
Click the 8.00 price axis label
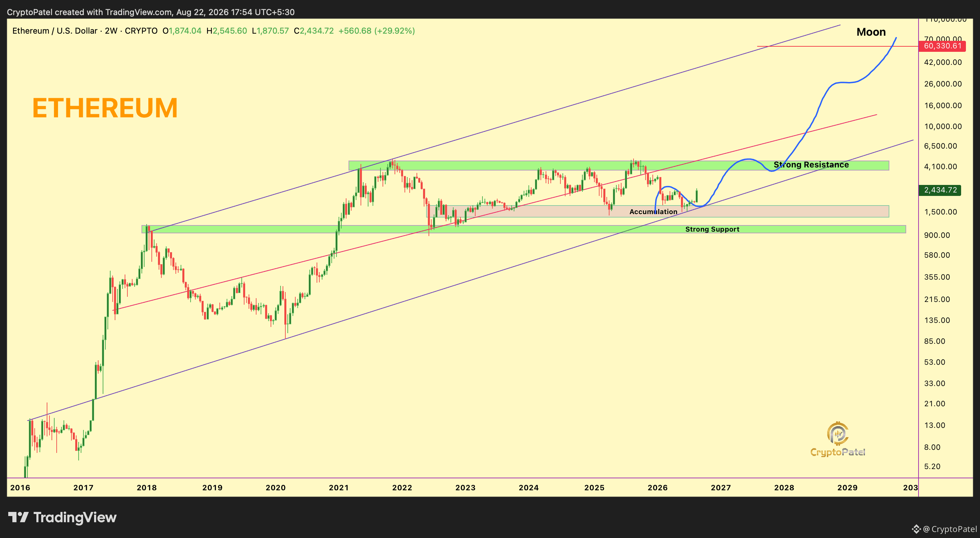933,447
